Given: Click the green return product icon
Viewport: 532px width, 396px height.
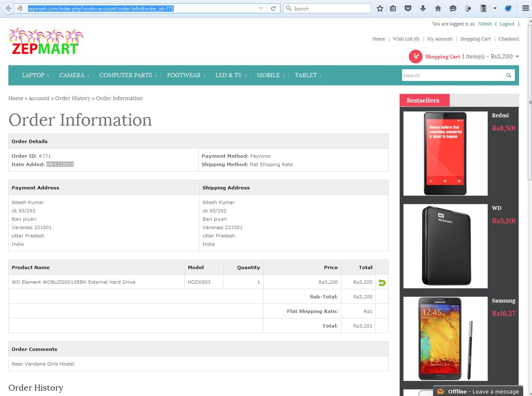Looking at the screenshot, I should [x=382, y=282].
